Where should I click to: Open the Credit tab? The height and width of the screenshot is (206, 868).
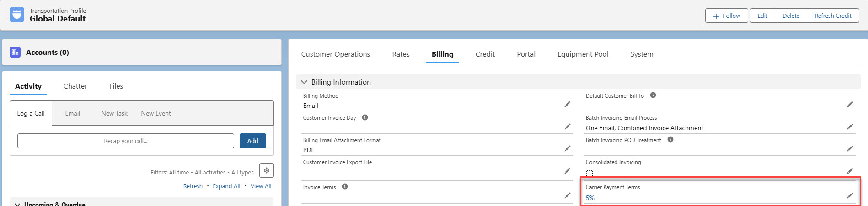pyautogui.click(x=485, y=54)
